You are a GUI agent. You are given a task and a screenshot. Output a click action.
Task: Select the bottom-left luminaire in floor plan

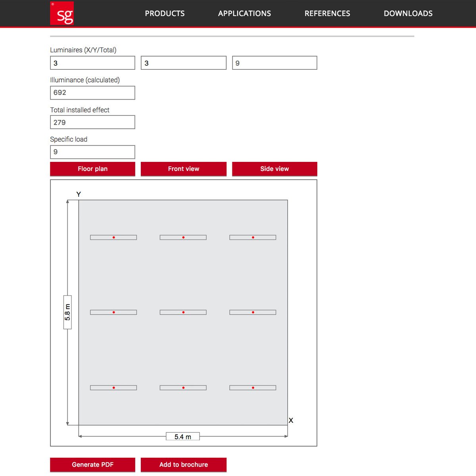113,388
